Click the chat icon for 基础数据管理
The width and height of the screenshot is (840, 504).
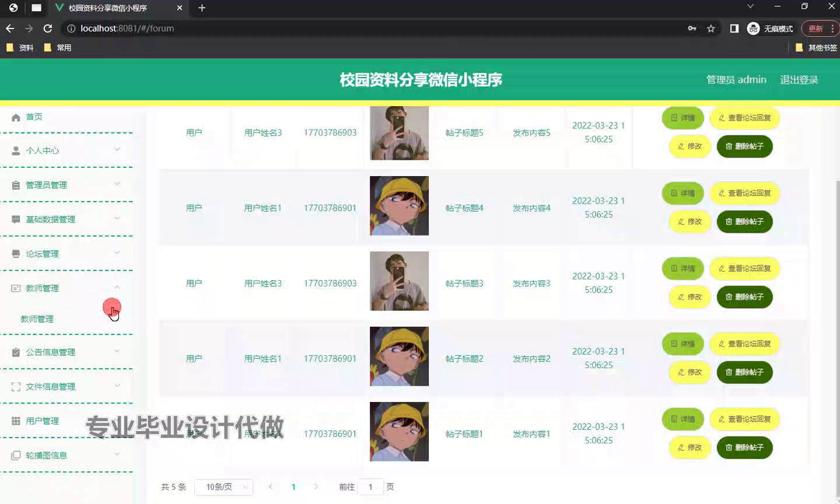coord(16,219)
